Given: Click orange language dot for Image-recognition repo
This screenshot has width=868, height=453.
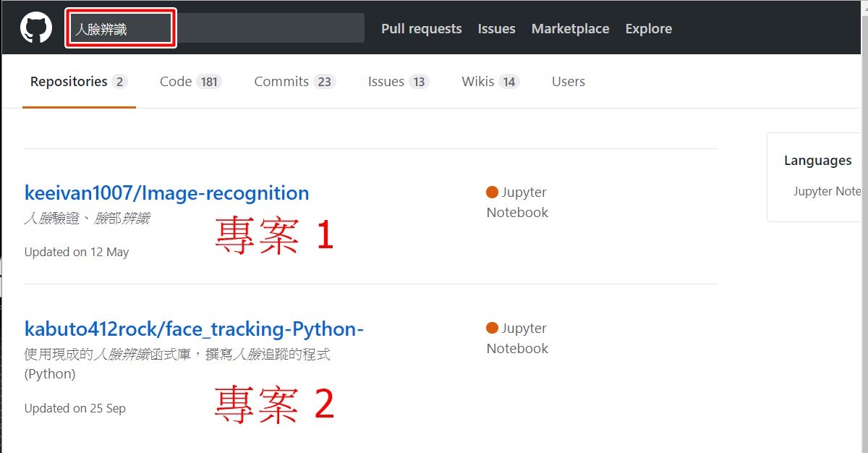Looking at the screenshot, I should click(x=493, y=192).
